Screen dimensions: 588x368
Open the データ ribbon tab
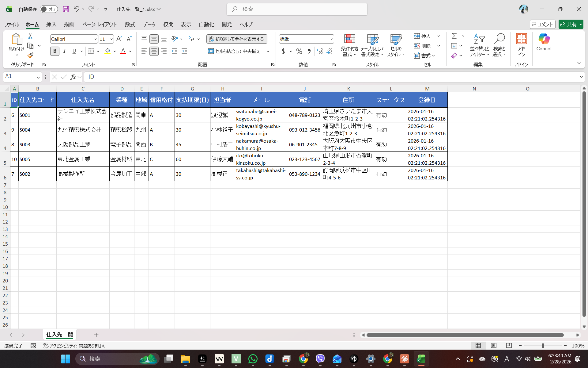pos(149,24)
